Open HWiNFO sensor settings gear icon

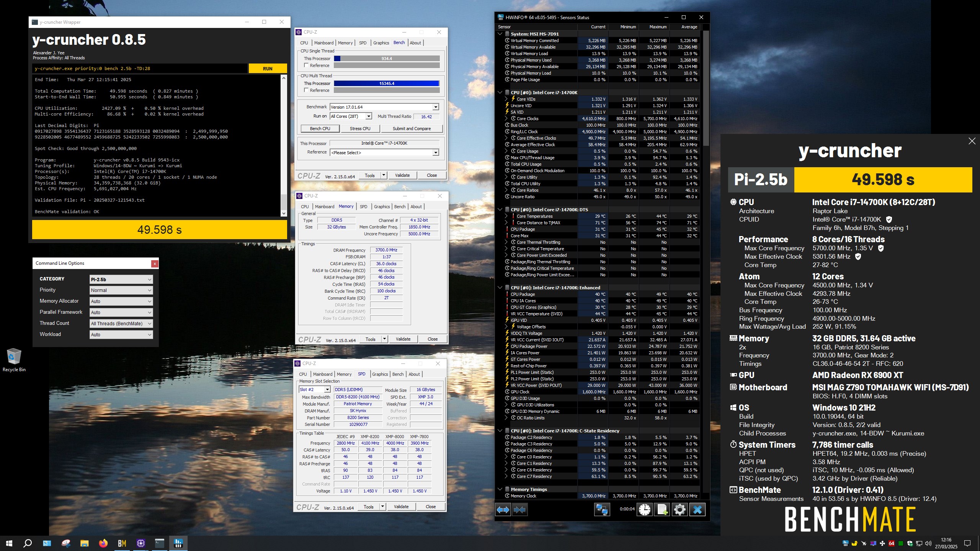pos(679,510)
